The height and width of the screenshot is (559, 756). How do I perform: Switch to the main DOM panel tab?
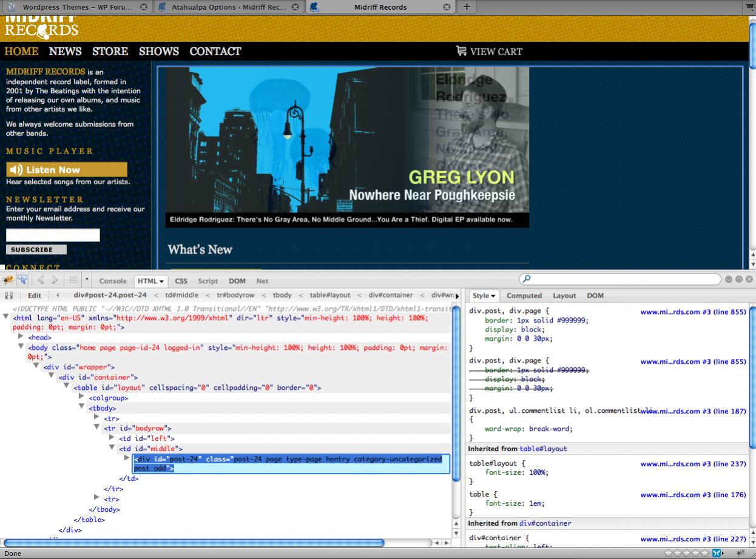pyautogui.click(x=237, y=281)
